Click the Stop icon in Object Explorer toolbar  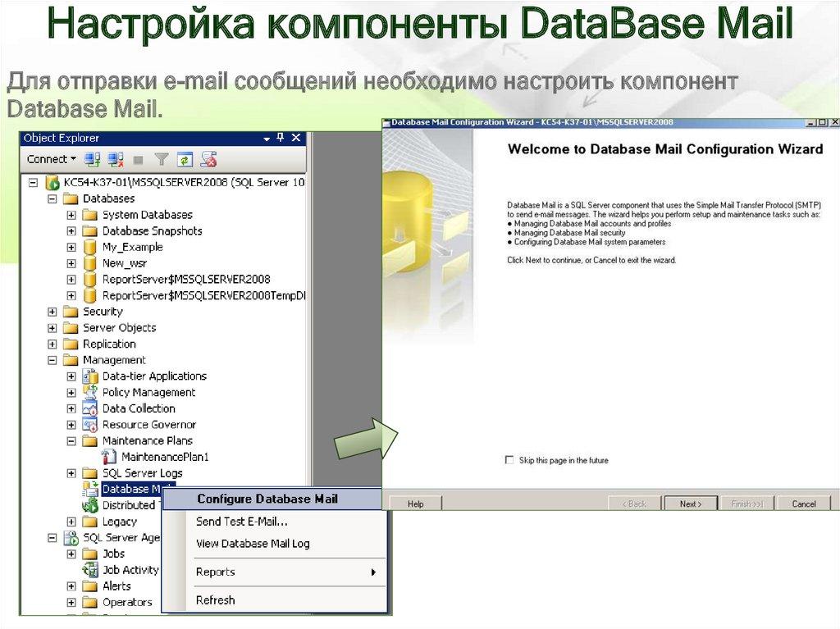coord(137,158)
